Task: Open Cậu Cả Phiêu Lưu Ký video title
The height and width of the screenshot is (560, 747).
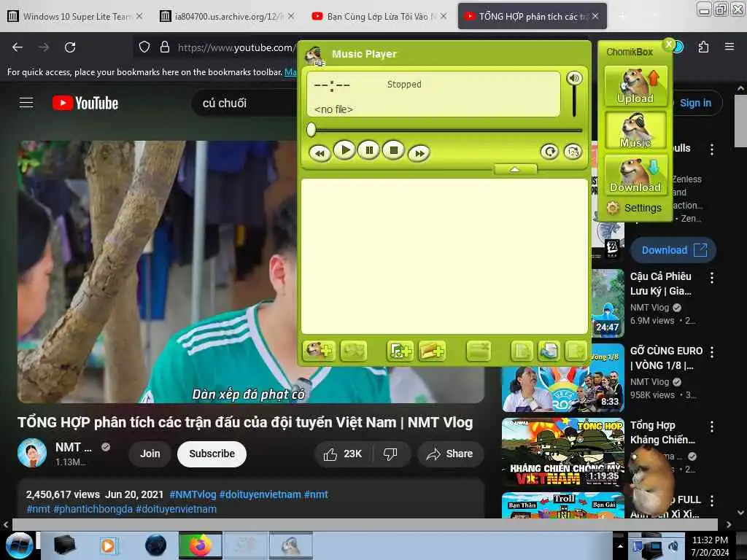Action: click(661, 284)
